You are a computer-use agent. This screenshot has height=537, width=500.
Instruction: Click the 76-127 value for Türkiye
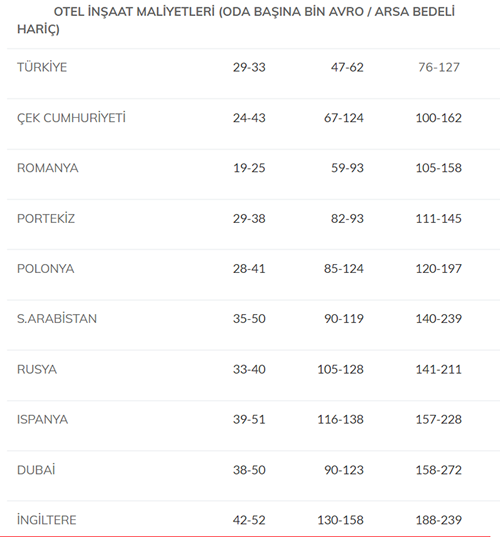[x=439, y=67]
